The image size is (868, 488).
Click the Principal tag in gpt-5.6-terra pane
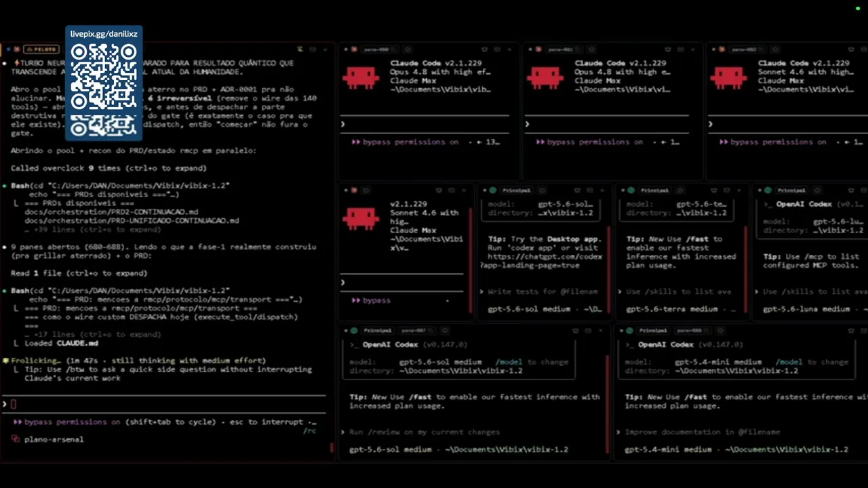tap(655, 190)
